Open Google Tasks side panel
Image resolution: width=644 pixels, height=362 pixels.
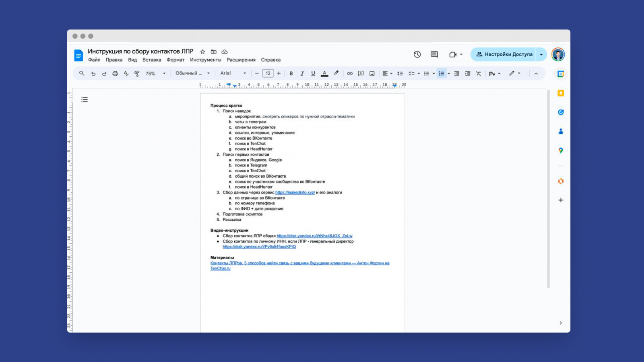point(561,112)
